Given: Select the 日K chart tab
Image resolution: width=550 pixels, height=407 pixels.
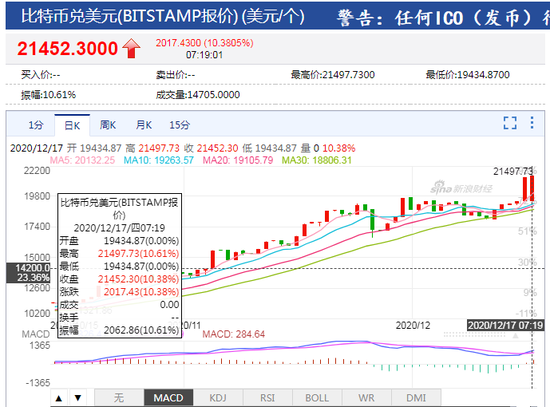Looking at the screenshot, I should [72, 125].
